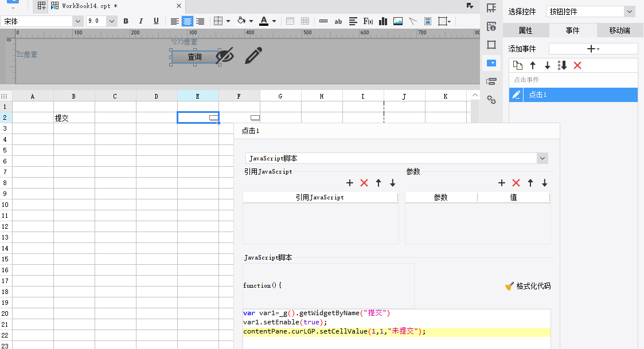The width and height of the screenshot is (644, 349).
Task: Move the 参数 row down
Action: pos(545,183)
